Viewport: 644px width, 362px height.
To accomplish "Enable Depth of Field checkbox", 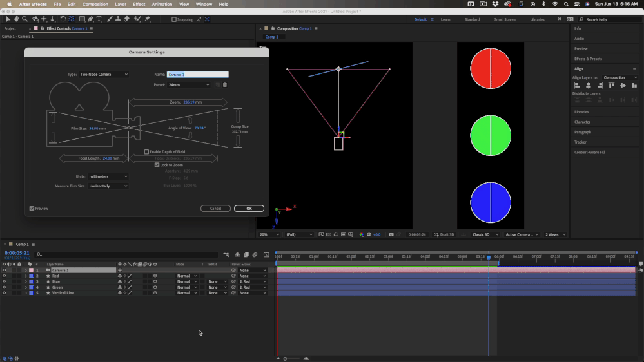I will [x=147, y=152].
